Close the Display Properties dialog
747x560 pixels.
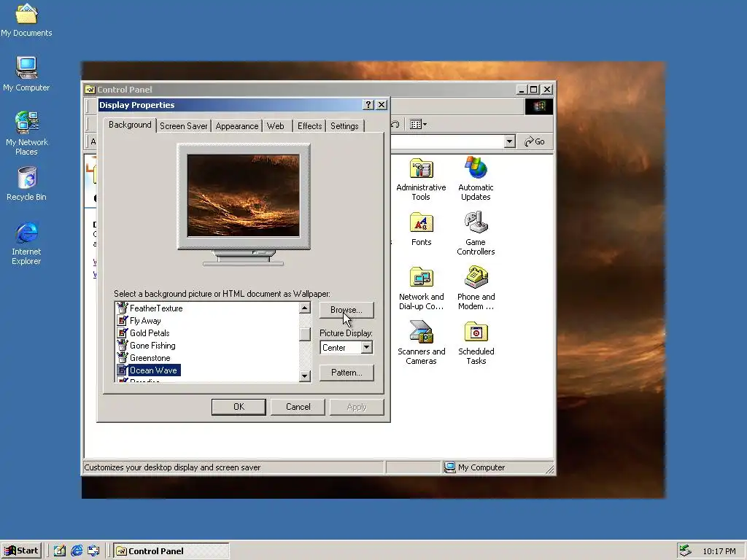point(382,105)
